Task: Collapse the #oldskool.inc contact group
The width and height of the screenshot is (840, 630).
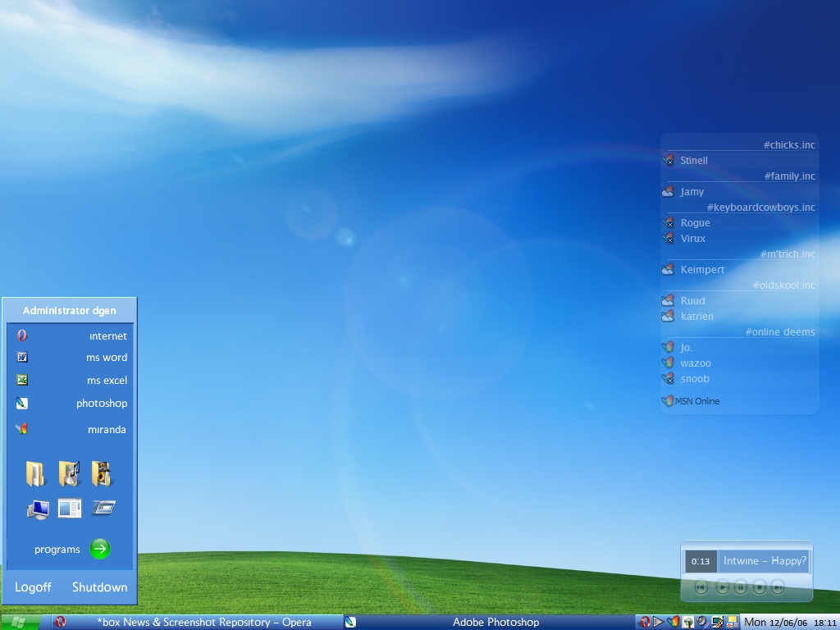Action: (x=783, y=285)
